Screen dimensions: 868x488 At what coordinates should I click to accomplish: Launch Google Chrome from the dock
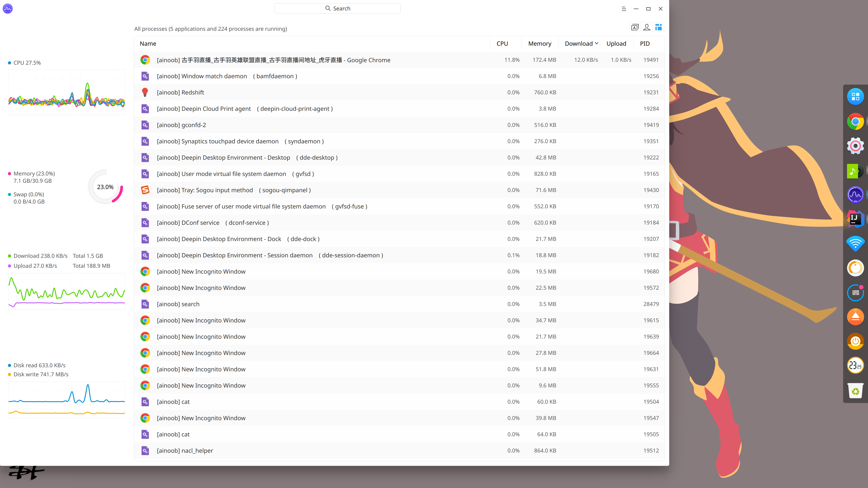pyautogui.click(x=856, y=121)
